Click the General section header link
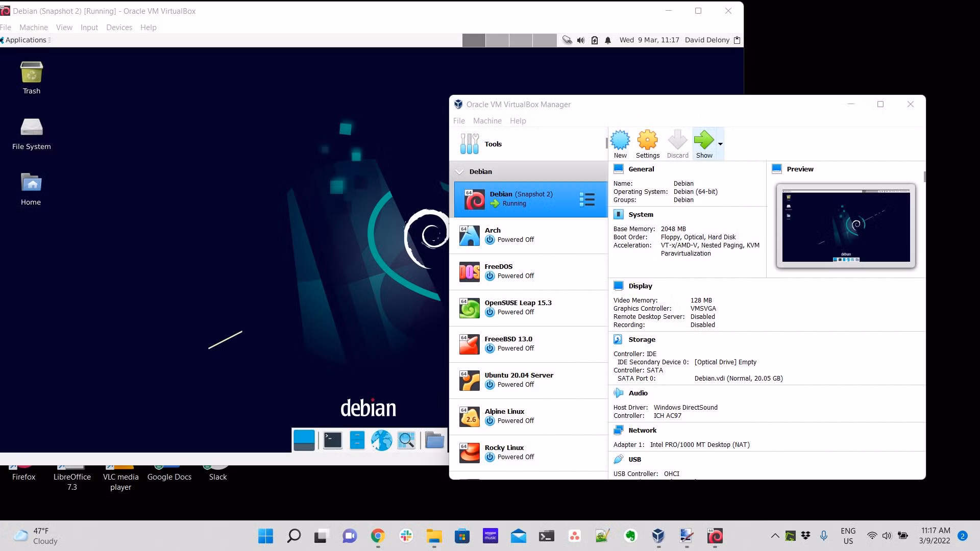 641,169
